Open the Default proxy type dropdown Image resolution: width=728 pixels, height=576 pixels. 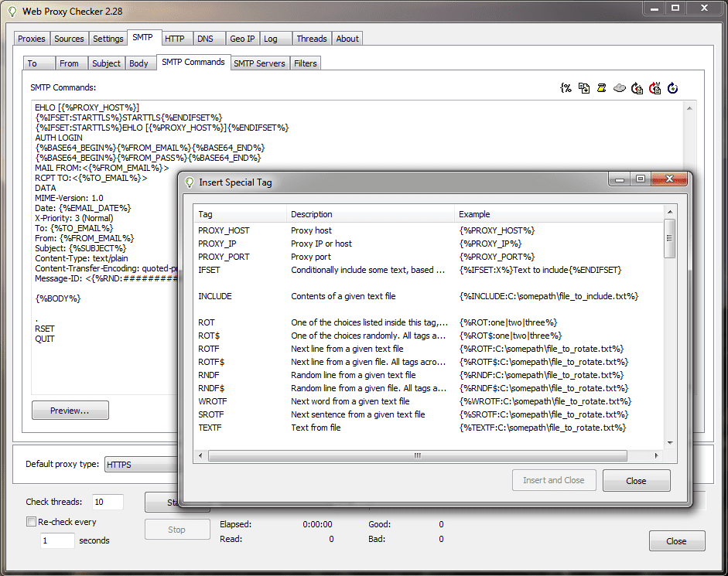click(142, 465)
